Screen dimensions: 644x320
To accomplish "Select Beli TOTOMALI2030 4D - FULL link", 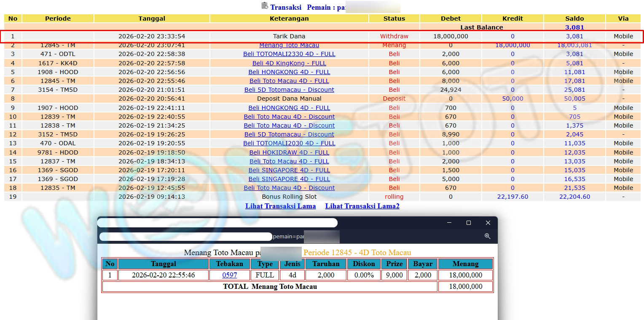I will tap(289, 143).
